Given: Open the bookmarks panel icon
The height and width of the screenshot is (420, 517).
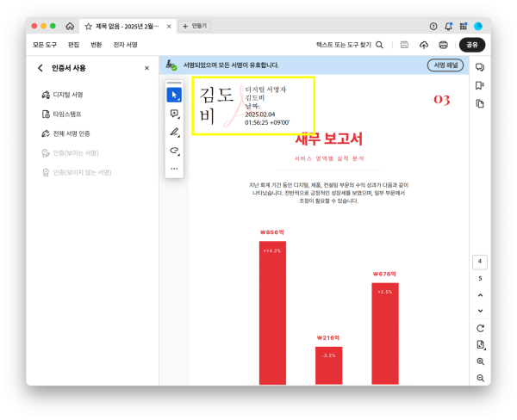Looking at the screenshot, I should (480, 86).
